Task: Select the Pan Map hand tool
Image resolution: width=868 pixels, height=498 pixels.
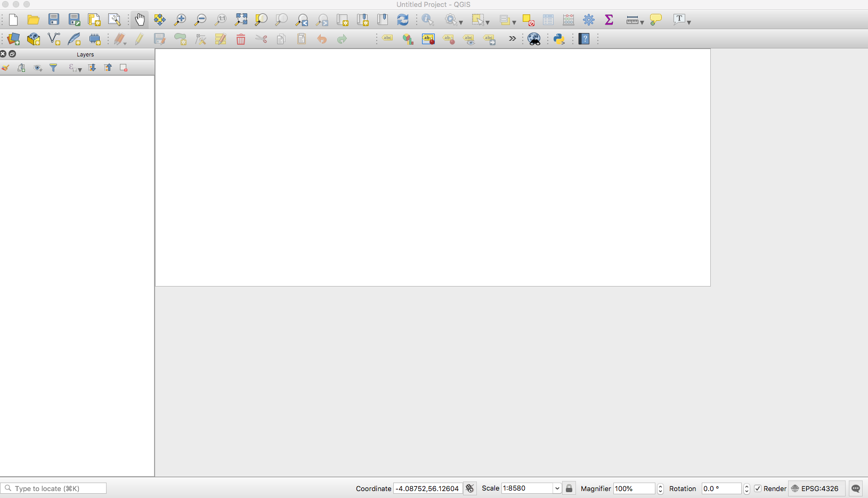Action: pyautogui.click(x=140, y=20)
